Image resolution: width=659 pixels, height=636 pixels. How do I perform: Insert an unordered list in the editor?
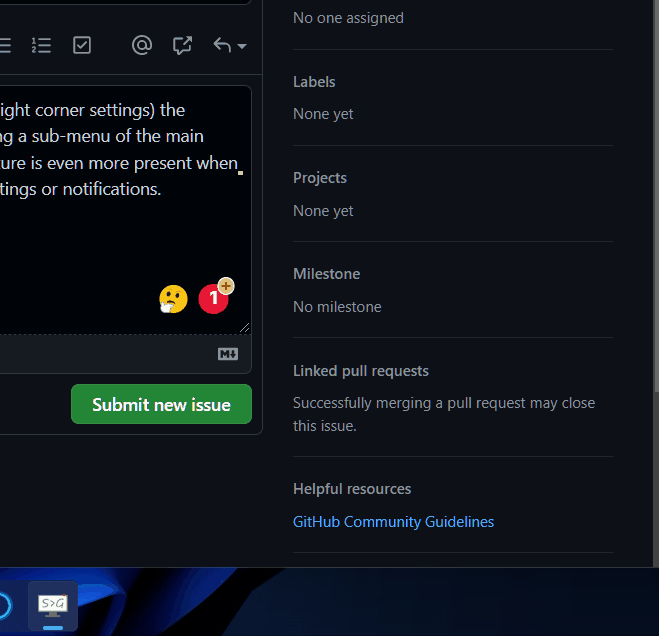point(5,45)
